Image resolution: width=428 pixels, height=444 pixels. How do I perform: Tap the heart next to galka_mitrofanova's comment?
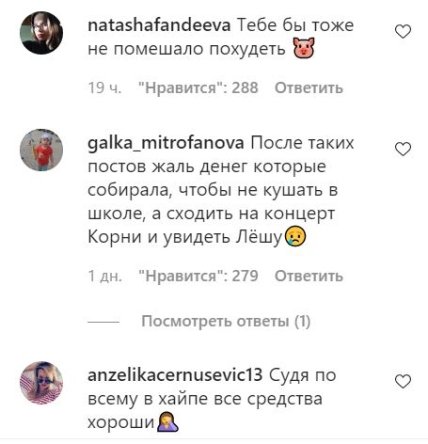403,149
